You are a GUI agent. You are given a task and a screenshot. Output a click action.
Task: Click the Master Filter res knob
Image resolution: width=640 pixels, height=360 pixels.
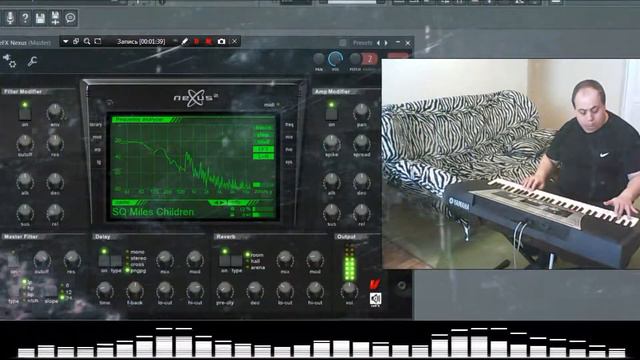(72, 259)
